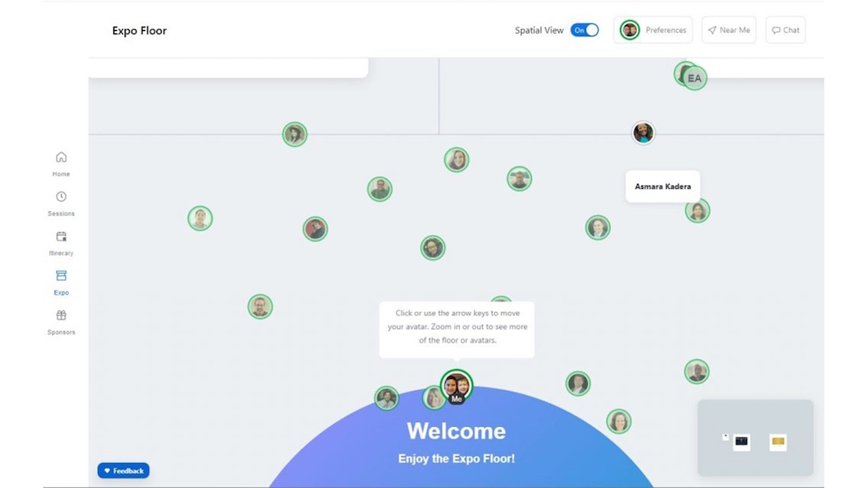Viewport: 868px width, 488px height.
Task: Click the Expo Floor page title
Action: pyautogui.click(x=139, y=31)
